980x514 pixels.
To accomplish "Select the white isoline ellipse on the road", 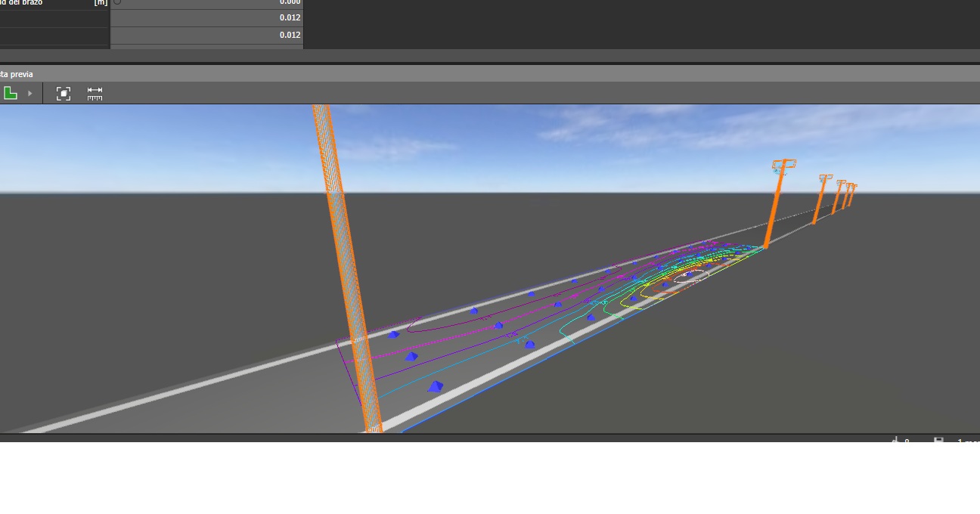I will pyautogui.click(x=691, y=276).
